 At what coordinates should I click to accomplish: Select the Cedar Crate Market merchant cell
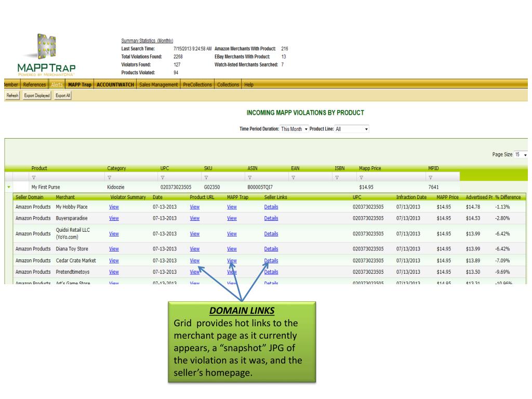pos(76,261)
